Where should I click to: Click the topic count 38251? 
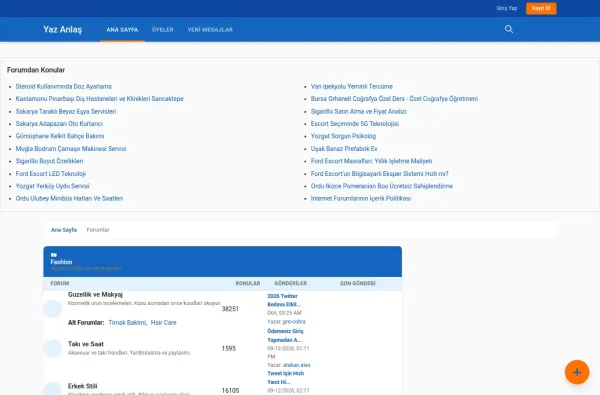pyautogui.click(x=230, y=308)
